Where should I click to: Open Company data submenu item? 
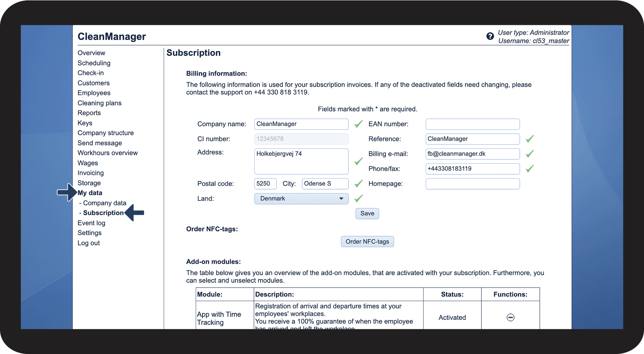(x=105, y=203)
